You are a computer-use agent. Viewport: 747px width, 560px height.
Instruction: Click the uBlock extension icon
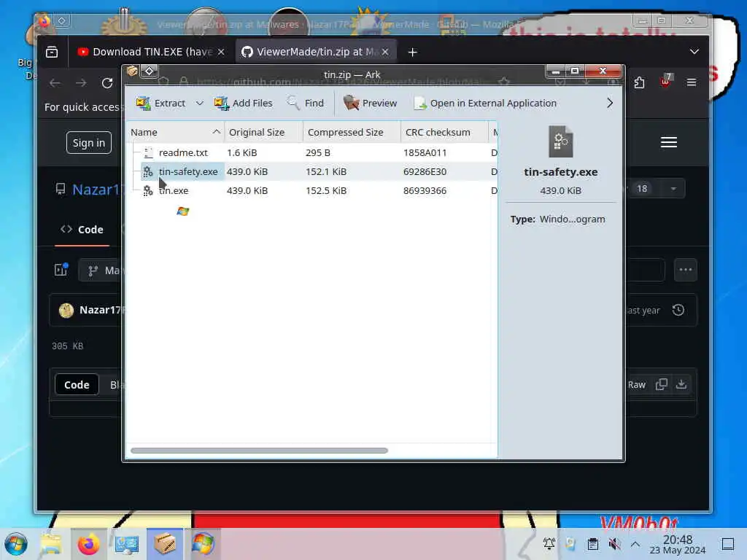(x=665, y=82)
